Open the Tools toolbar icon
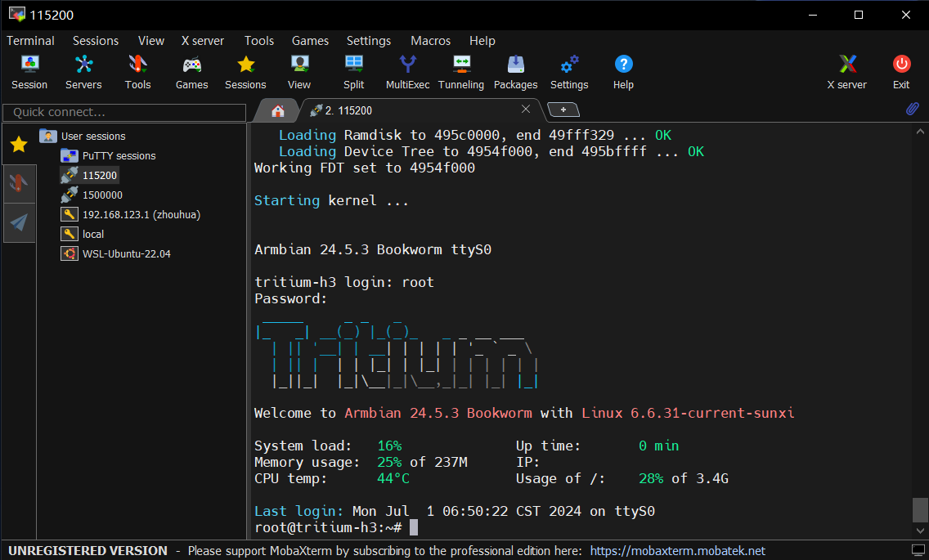Image resolution: width=929 pixels, height=560 pixels. pyautogui.click(x=137, y=72)
